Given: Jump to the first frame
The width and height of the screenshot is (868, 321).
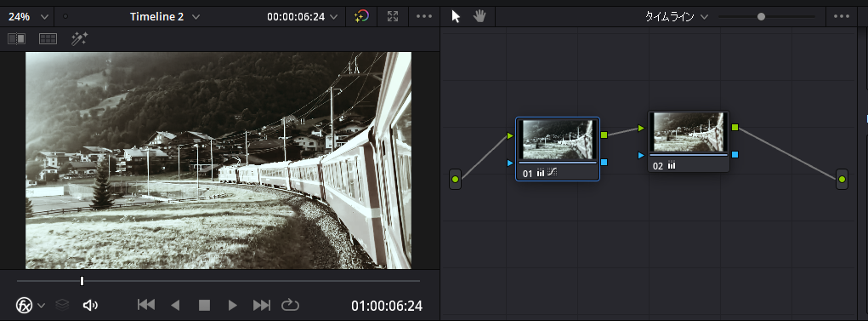Looking at the screenshot, I should (x=146, y=305).
